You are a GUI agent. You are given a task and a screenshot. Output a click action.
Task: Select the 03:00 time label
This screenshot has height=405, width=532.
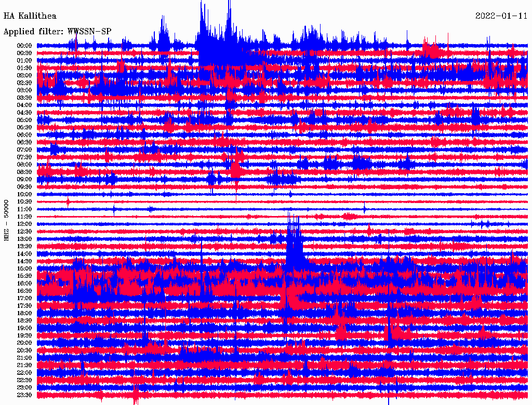24,90
